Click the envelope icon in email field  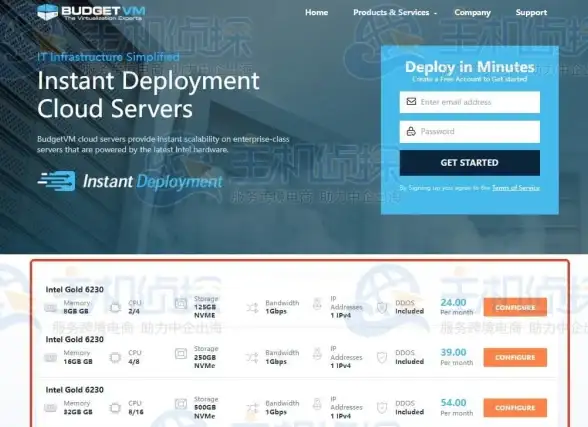pyautogui.click(x=411, y=102)
